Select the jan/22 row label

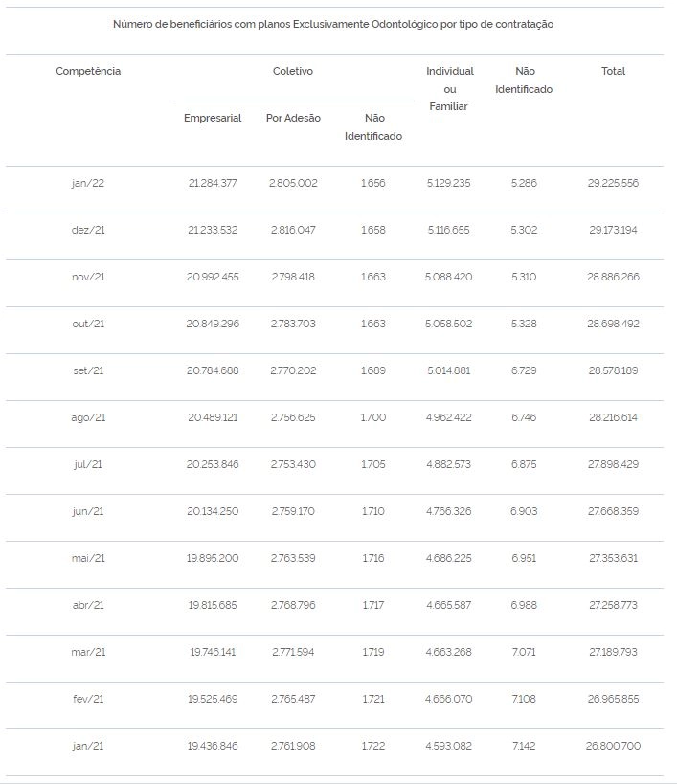pyautogui.click(x=88, y=183)
